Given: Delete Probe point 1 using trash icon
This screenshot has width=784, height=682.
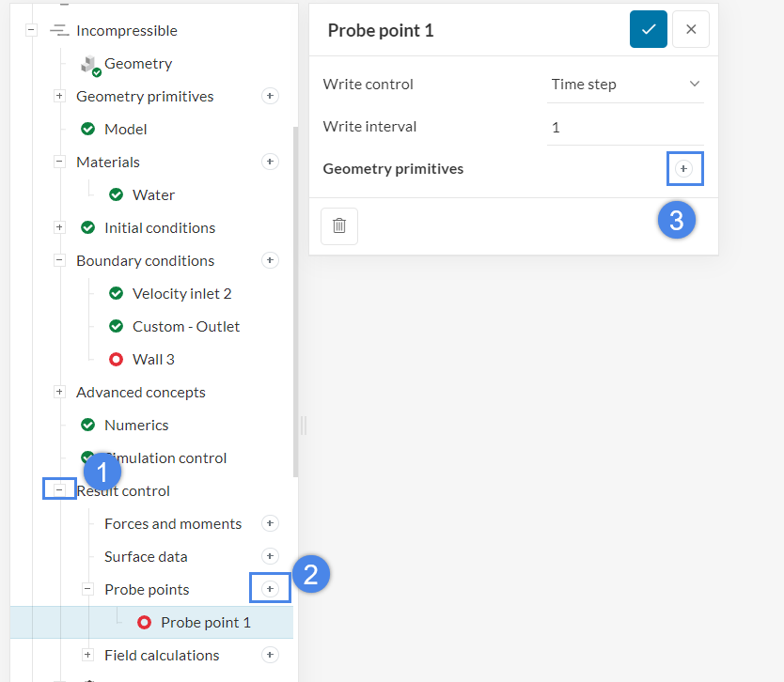Looking at the screenshot, I should pyautogui.click(x=339, y=226).
